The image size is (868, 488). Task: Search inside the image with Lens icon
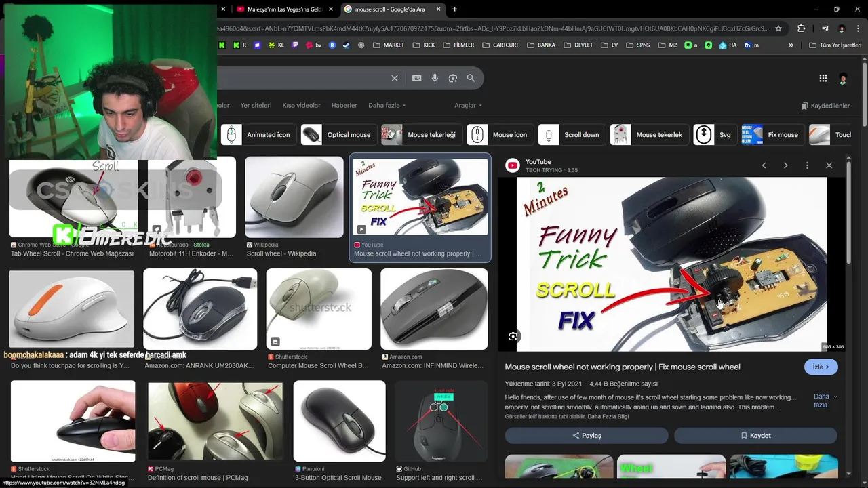coord(513,336)
